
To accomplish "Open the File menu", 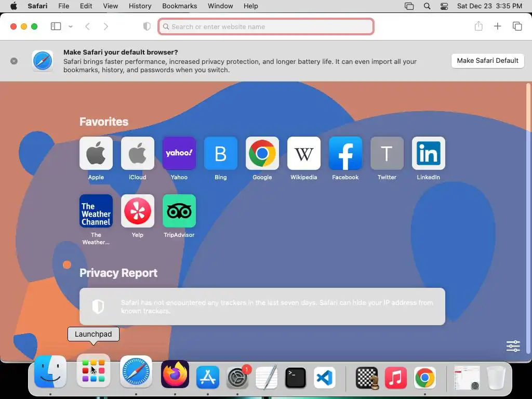I will [64, 6].
